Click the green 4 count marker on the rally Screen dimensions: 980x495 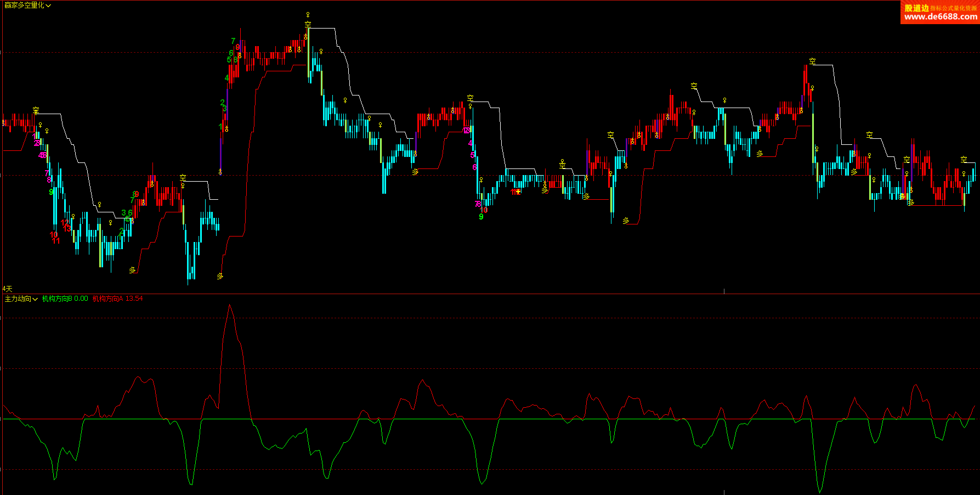(x=226, y=78)
